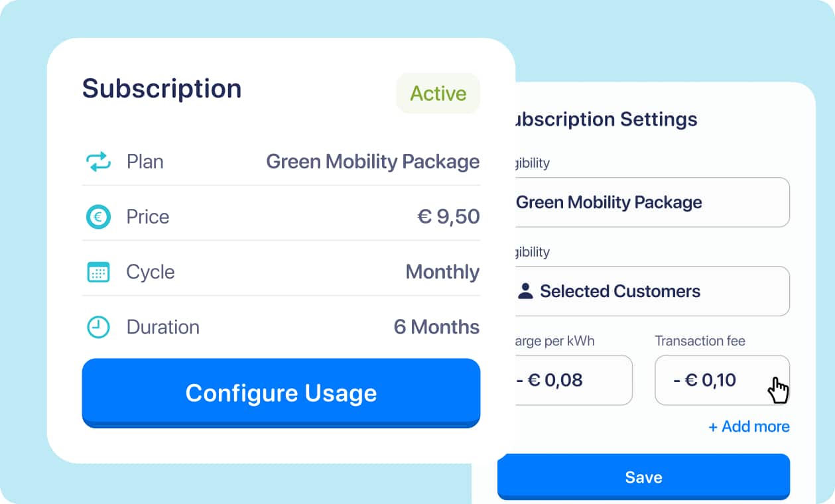Switch to the Subscription Settings panel
Viewport: 835px width, 504px height.
point(605,119)
